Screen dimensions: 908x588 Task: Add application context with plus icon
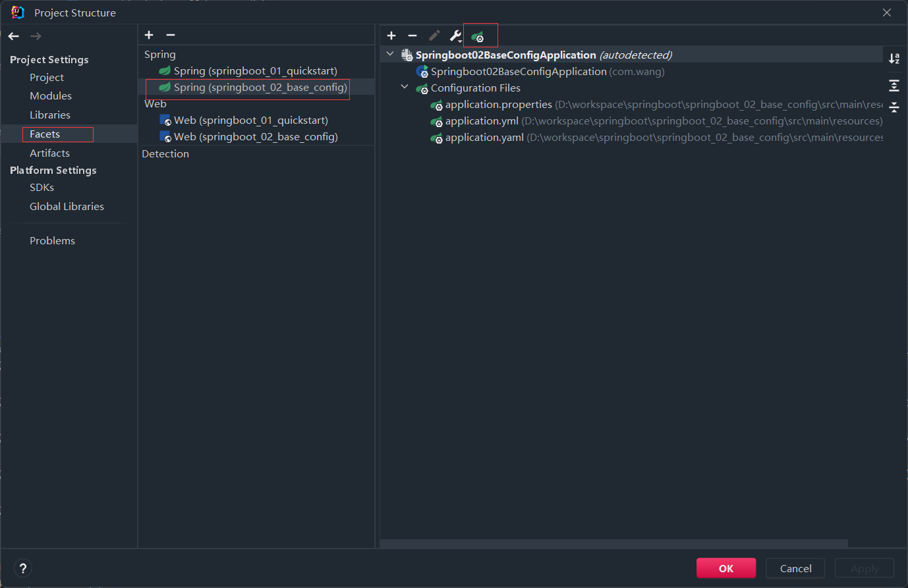tap(391, 36)
